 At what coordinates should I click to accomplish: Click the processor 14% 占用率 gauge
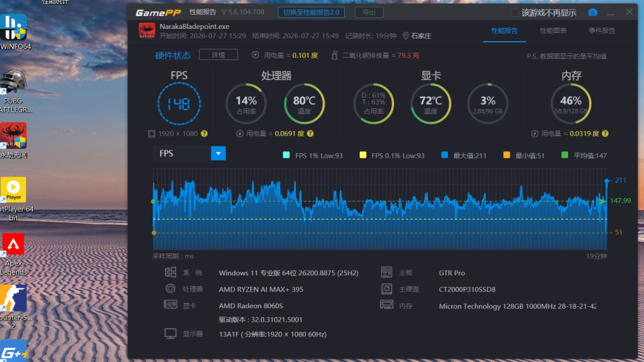[x=246, y=103]
